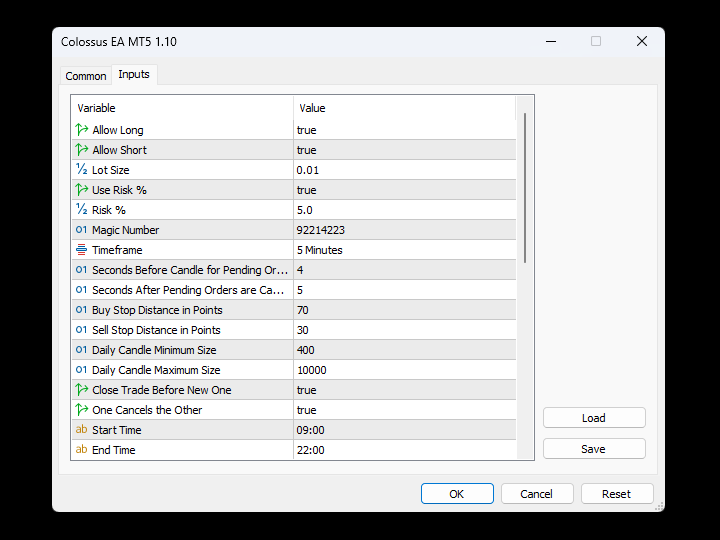Image resolution: width=720 pixels, height=540 pixels.
Task: Select the Daily Candle Minimum Size label
Action: [x=154, y=350]
